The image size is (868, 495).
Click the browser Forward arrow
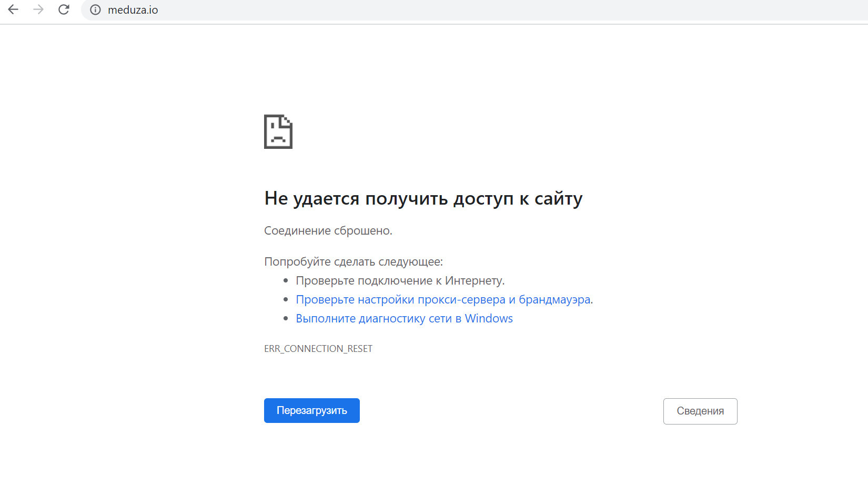click(38, 9)
